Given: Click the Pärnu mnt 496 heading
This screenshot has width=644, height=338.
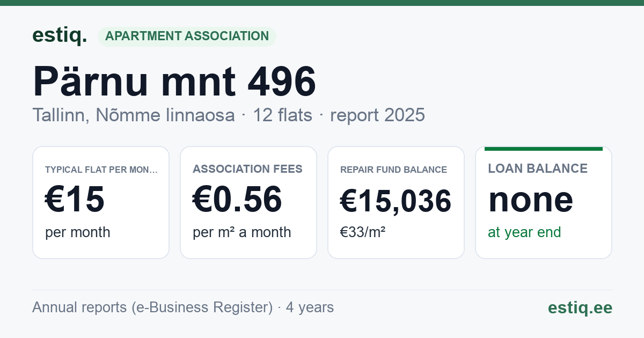Looking at the screenshot, I should pos(174,81).
